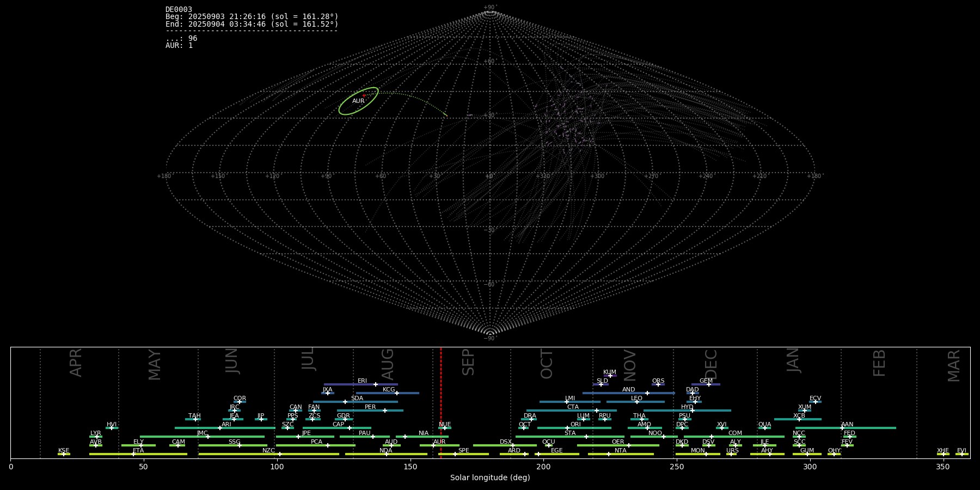This screenshot has width=980, height=490.
Task: Click the AUR radiant label in sky map
Action: pyautogui.click(x=358, y=101)
